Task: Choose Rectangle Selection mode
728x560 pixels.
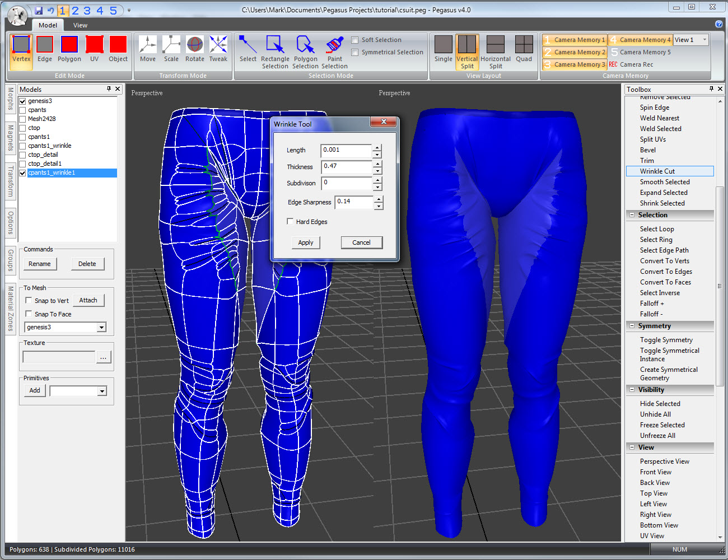Action: (275, 52)
